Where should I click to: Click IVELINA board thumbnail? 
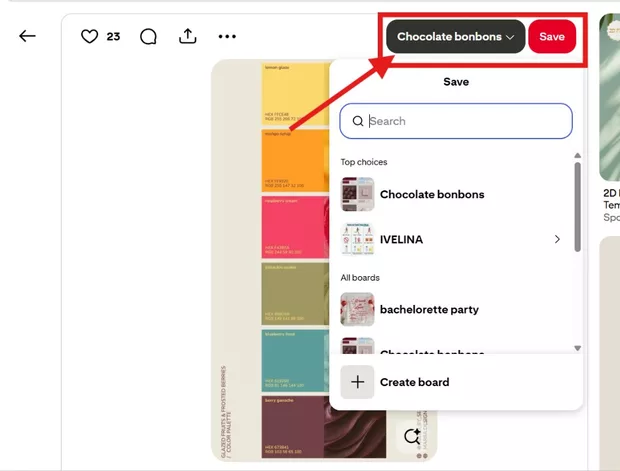(357, 239)
